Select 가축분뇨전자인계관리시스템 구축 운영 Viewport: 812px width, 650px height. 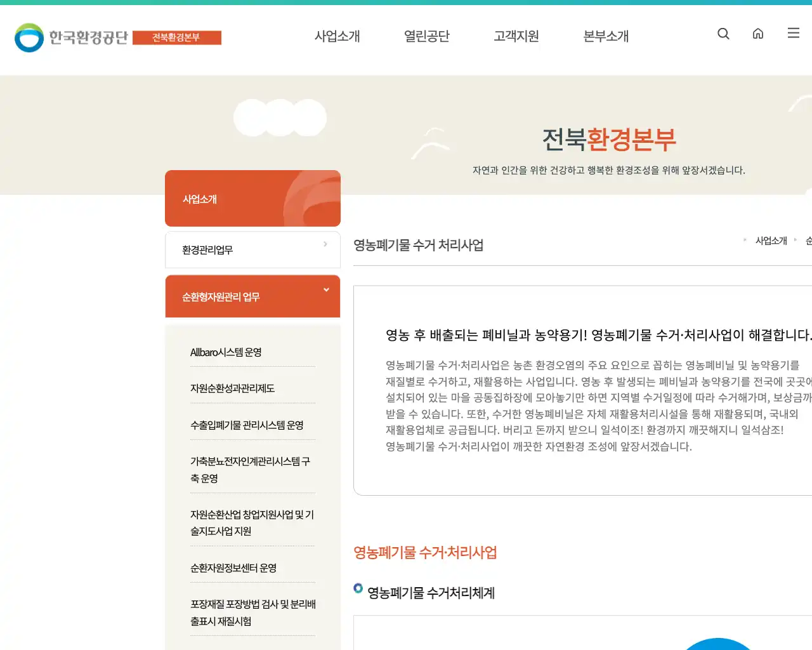252,470
